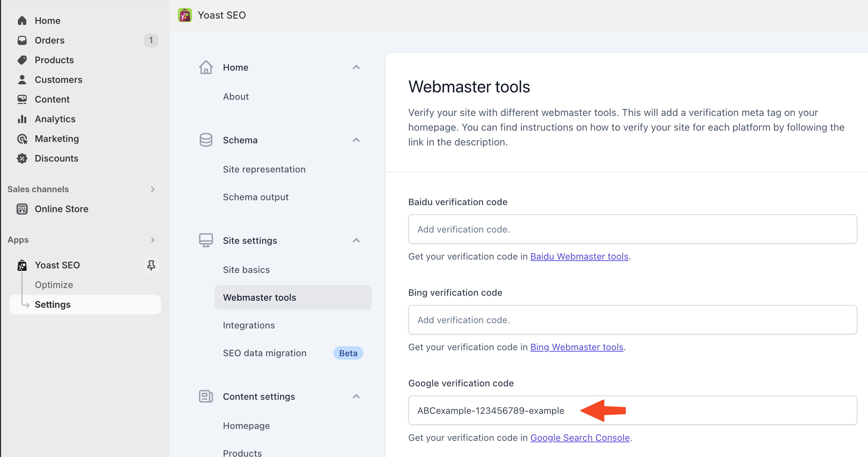Collapse the Content settings section chevron
Viewport: 868px width, 457px height.
pyautogui.click(x=356, y=396)
